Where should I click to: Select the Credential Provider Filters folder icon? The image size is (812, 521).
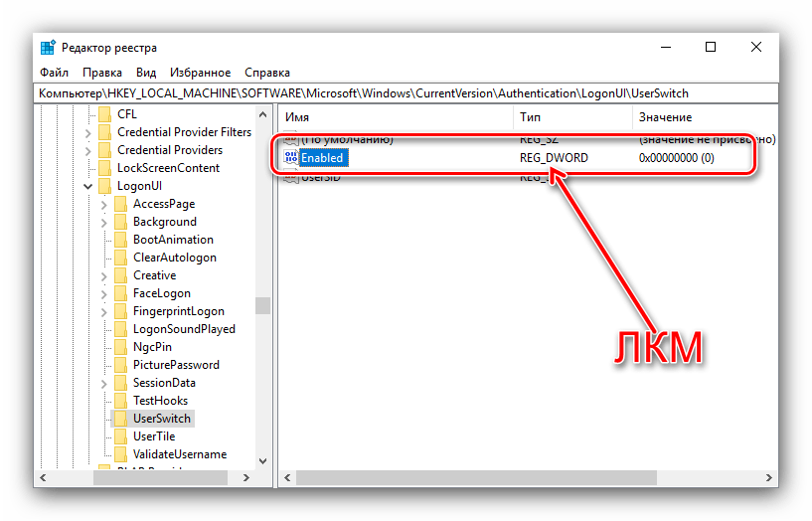[x=104, y=132]
